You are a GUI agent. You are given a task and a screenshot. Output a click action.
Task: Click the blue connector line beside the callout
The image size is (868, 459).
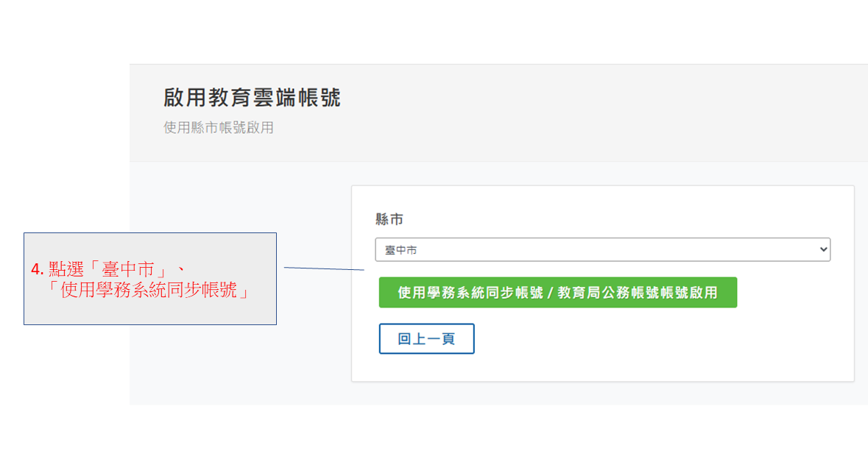click(324, 269)
